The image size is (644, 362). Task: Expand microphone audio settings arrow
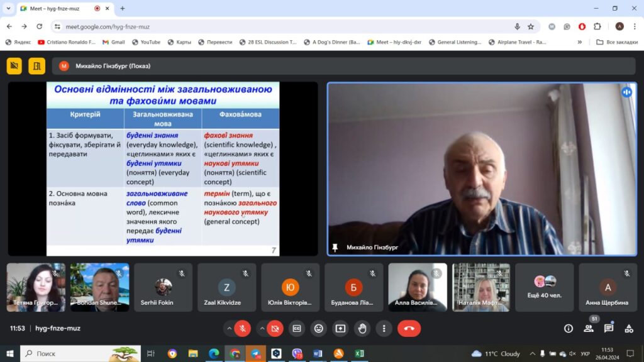[230, 328]
